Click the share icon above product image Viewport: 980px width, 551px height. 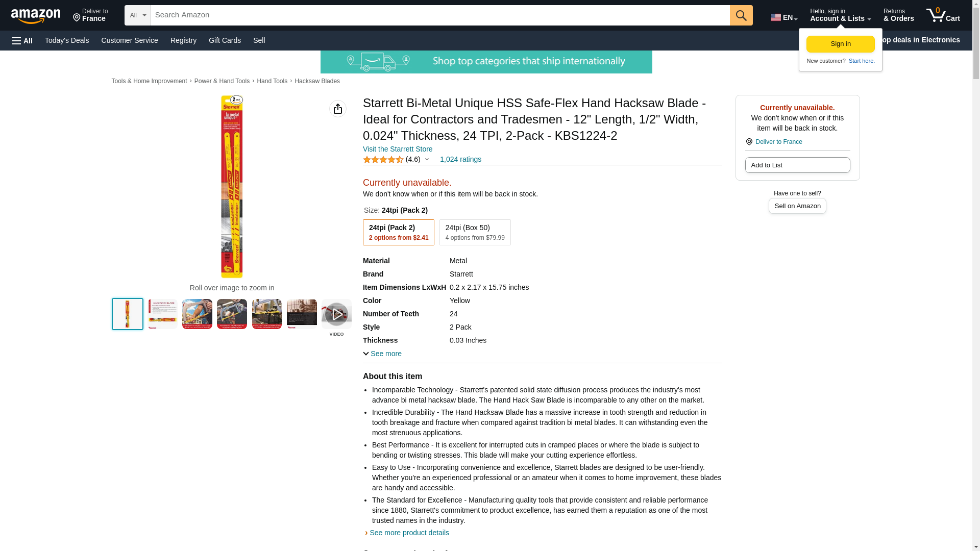[x=337, y=109]
